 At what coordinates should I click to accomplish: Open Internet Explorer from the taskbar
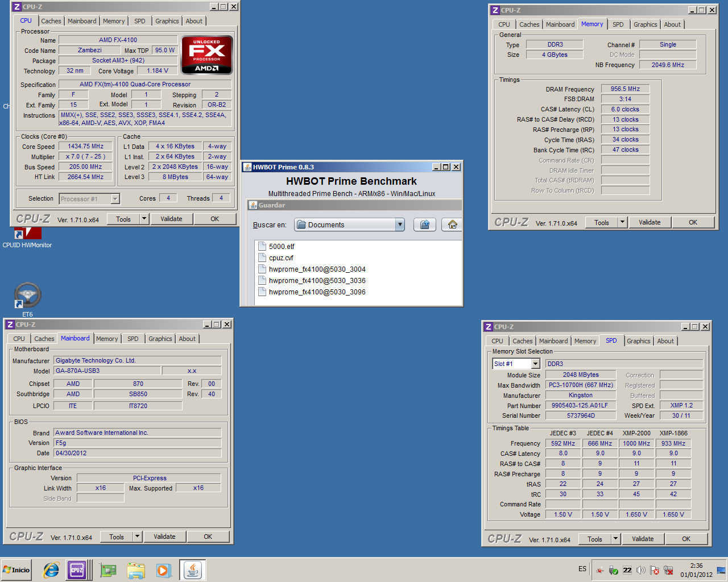[51, 570]
